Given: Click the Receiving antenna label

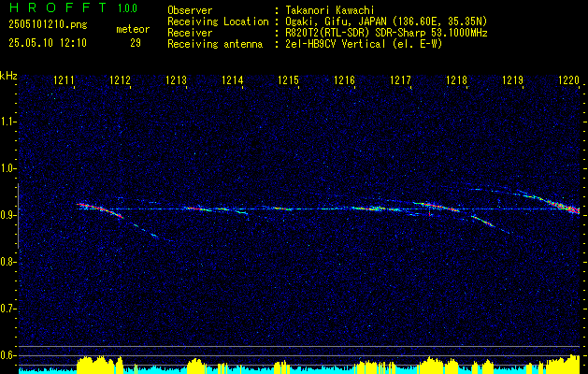Looking at the screenshot, I should tap(215, 44).
